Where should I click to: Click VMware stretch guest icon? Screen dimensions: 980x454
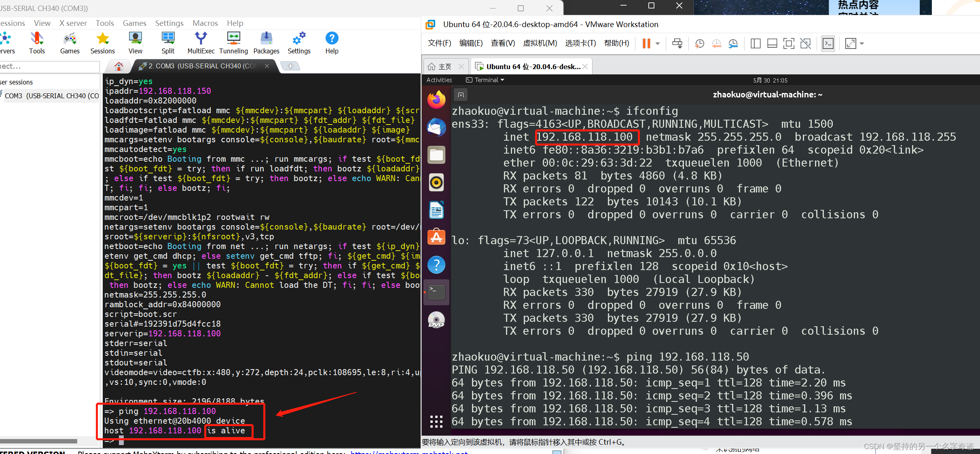coord(851,43)
